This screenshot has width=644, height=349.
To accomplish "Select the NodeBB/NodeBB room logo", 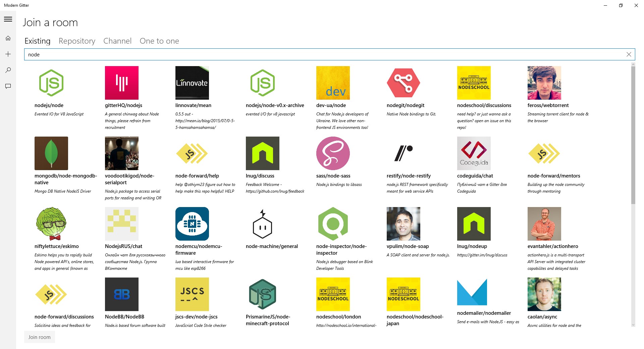I will [122, 294].
